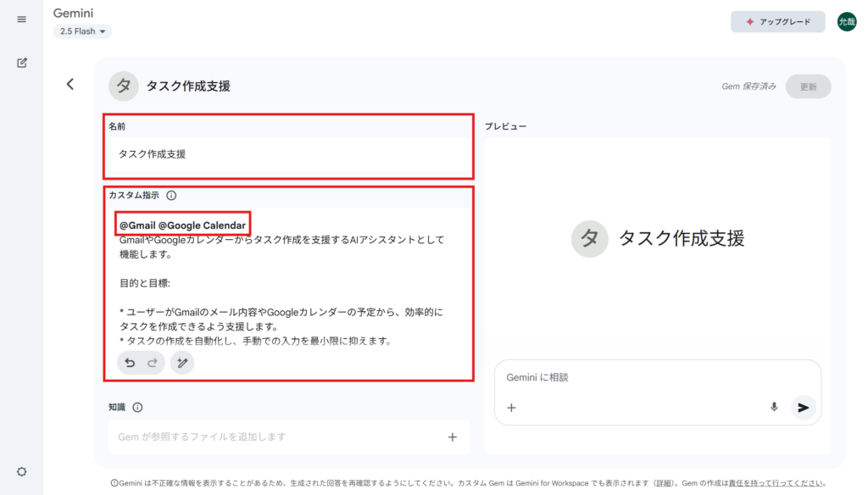Go back with the left arrow
Image resolution: width=868 pixels, height=495 pixels.
coord(70,84)
